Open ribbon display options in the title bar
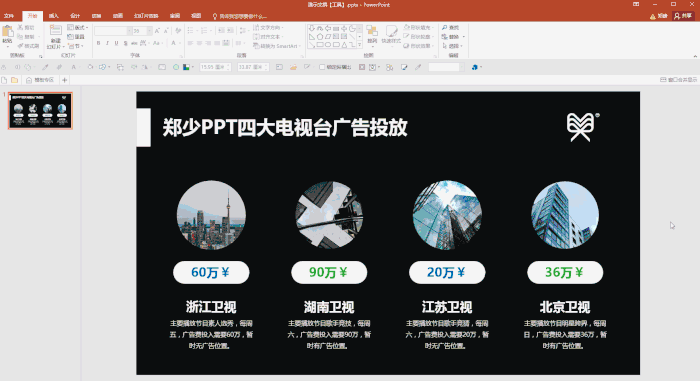Screen dimensions: 700x381 (636, 4)
